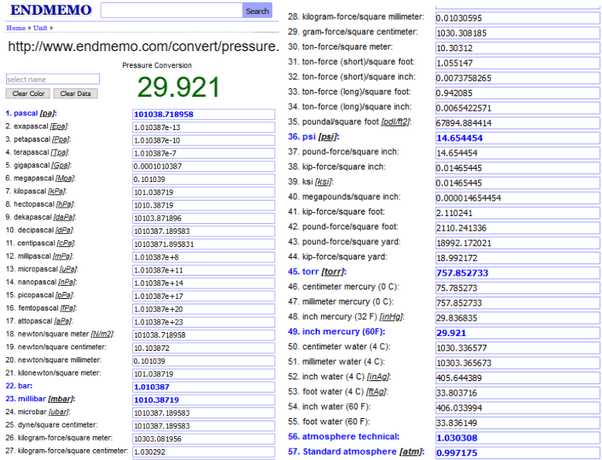Image resolution: width=602 pixels, height=460 pixels.
Task: Click the ton-force (short)/square foot value
Action: pyautogui.click(x=518, y=63)
